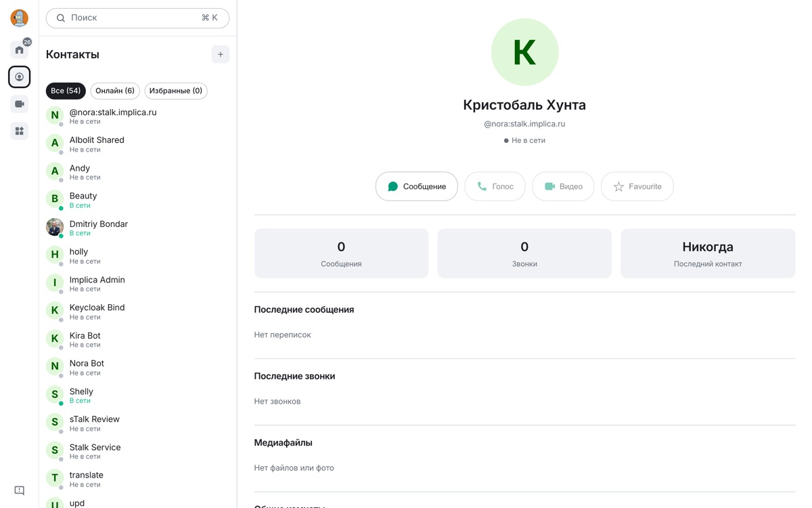Screen dimensions: 812x508
Task: Open the Beauty contact
Action: click(x=137, y=200)
